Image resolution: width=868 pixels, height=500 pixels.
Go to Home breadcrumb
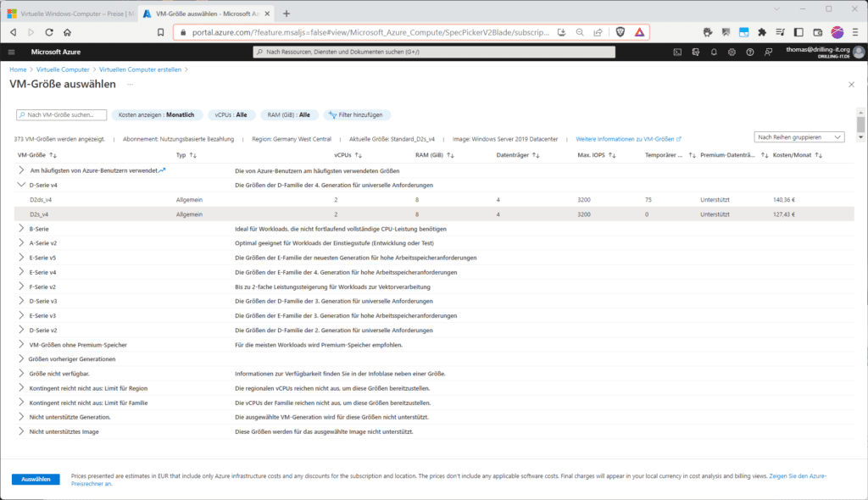18,69
